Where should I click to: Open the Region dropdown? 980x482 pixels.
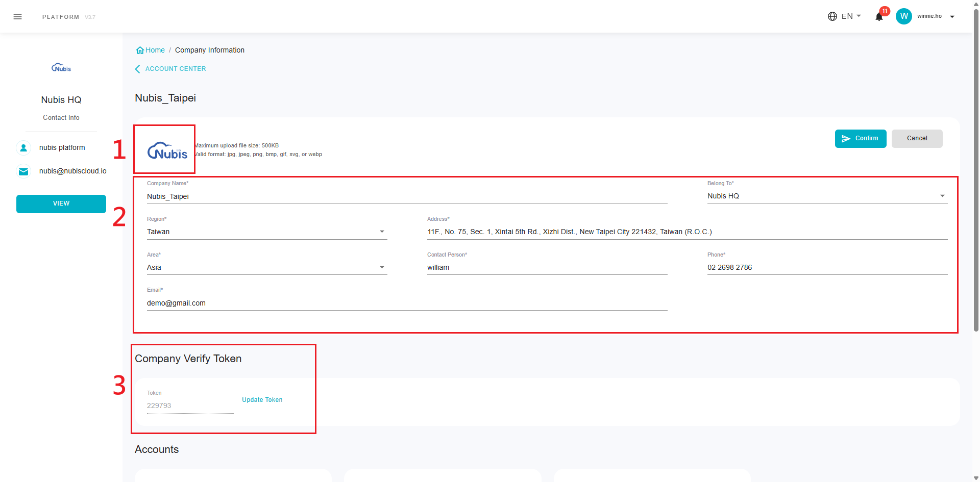[267, 232]
